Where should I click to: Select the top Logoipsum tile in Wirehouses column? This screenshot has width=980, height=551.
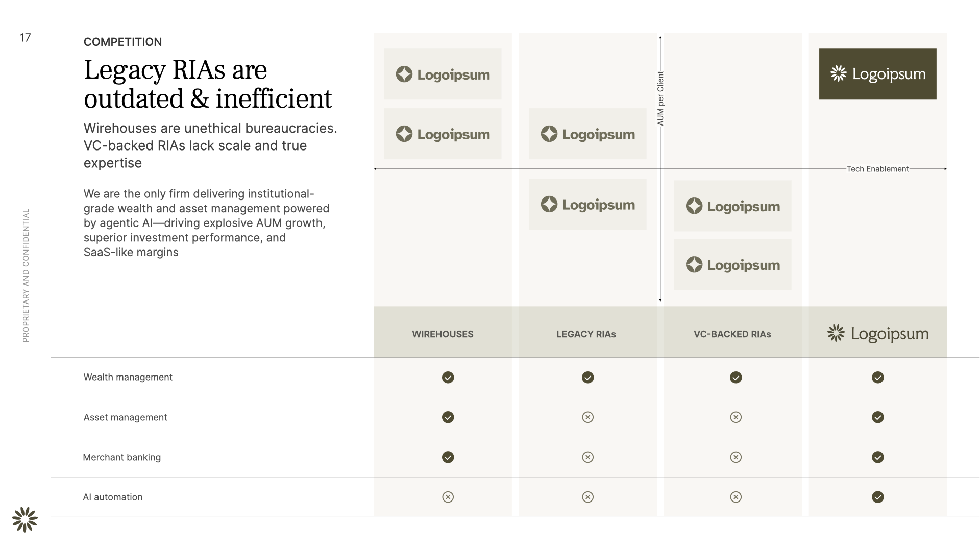point(443,74)
